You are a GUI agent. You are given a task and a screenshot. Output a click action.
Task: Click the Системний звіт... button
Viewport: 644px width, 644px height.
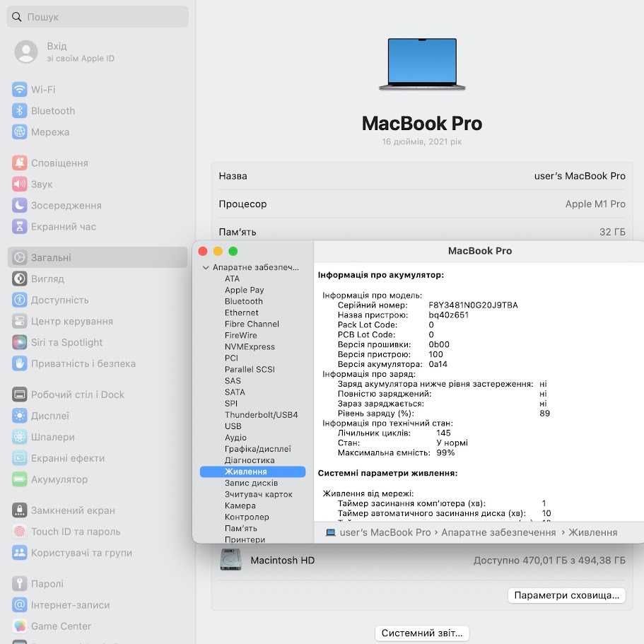[422, 633]
